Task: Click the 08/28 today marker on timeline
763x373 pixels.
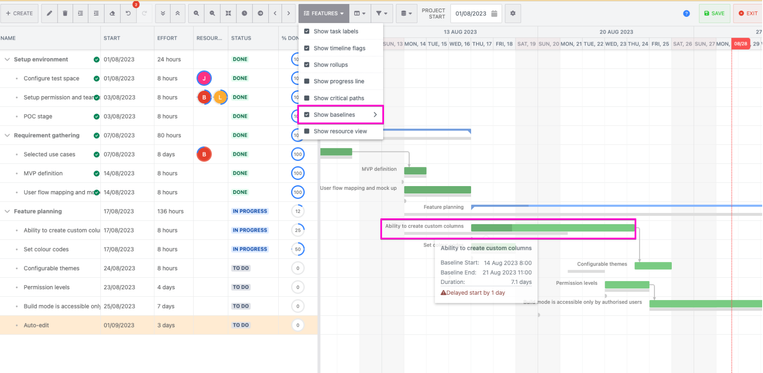Action: 741,44
